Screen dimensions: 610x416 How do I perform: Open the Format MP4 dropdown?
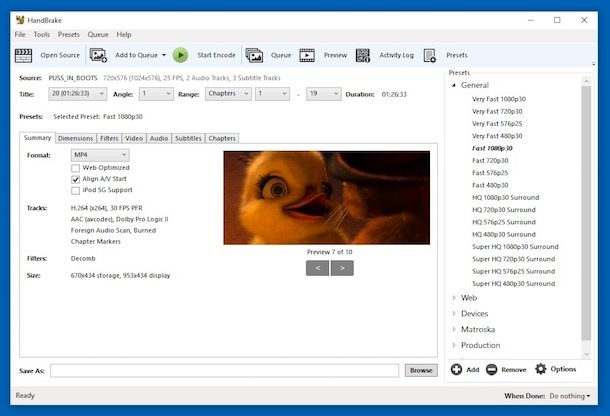pos(100,155)
